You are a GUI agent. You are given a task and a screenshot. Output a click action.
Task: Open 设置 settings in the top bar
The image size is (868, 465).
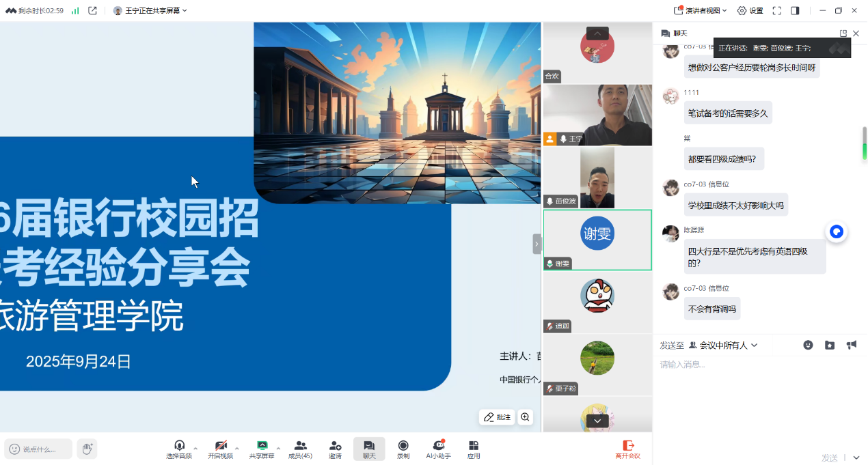[x=750, y=10]
